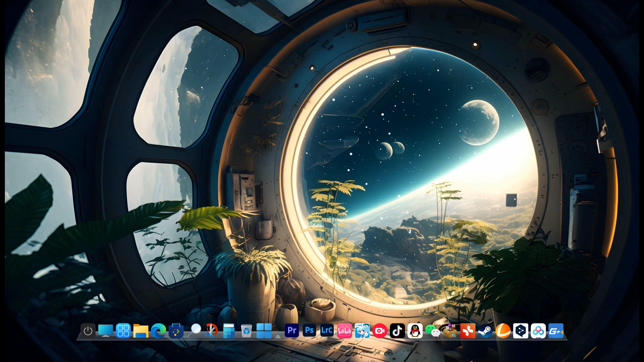Launch Steam from the dock
This screenshot has width=644, height=362.
[x=486, y=331]
